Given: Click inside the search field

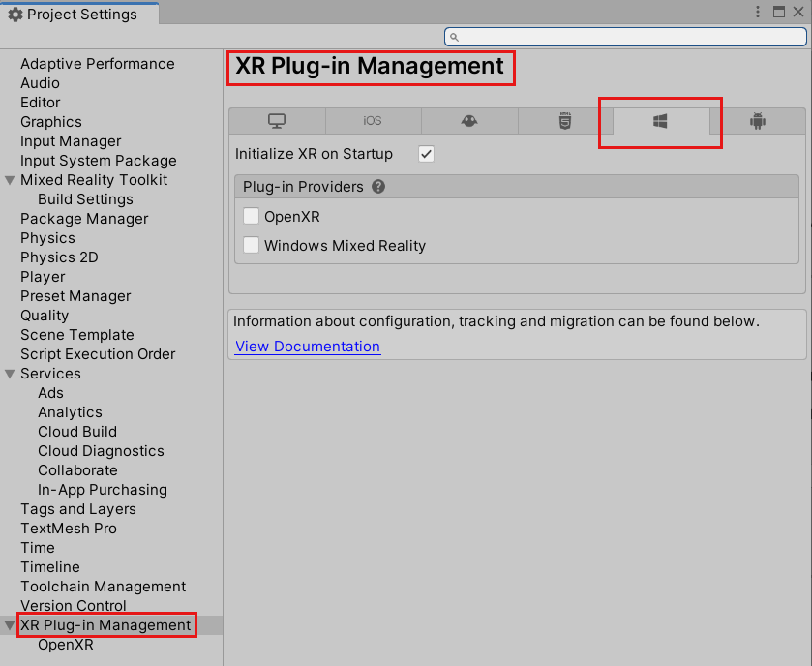Looking at the screenshot, I should click(624, 37).
